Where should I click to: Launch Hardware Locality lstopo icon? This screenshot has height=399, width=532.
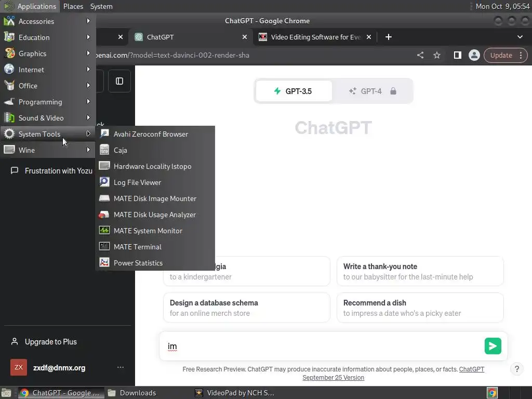(104, 166)
